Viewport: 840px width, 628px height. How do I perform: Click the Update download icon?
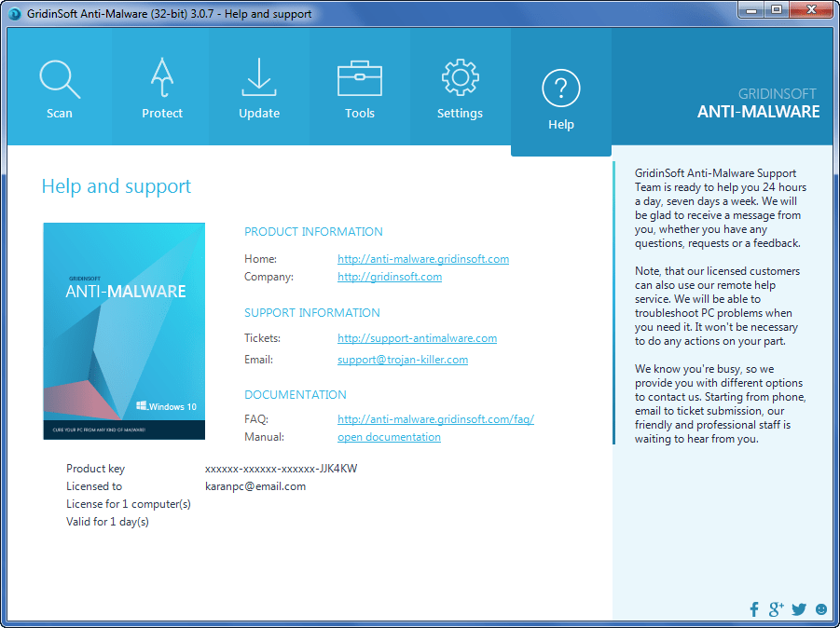tap(258, 79)
